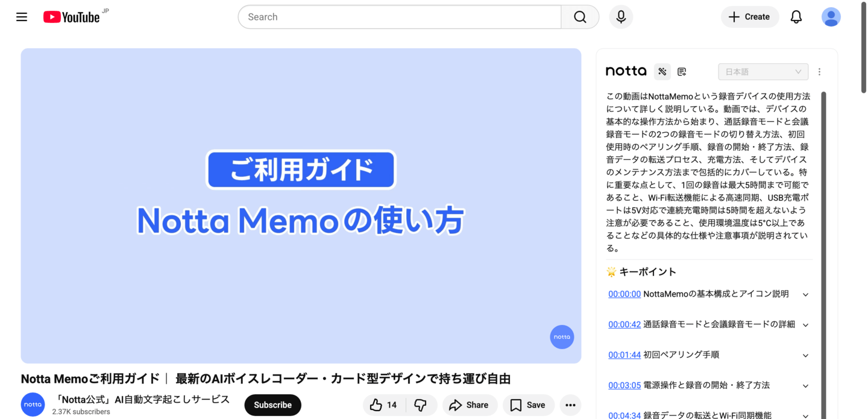Click the NottaMemoの基本構成とアイコン説明 title
The height and width of the screenshot is (419, 868).
click(x=716, y=294)
